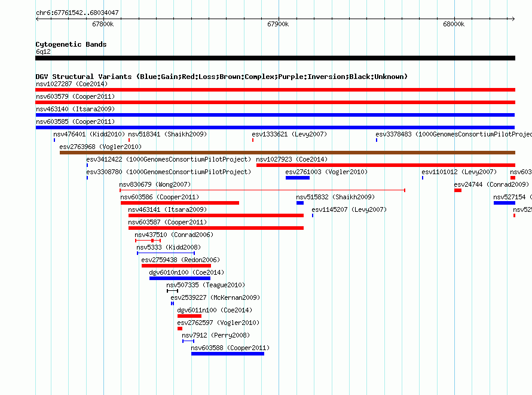The height and width of the screenshot is (395, 532).
Task: Click the 6q12 cytogenetic band bar
Action: point(275,58)
